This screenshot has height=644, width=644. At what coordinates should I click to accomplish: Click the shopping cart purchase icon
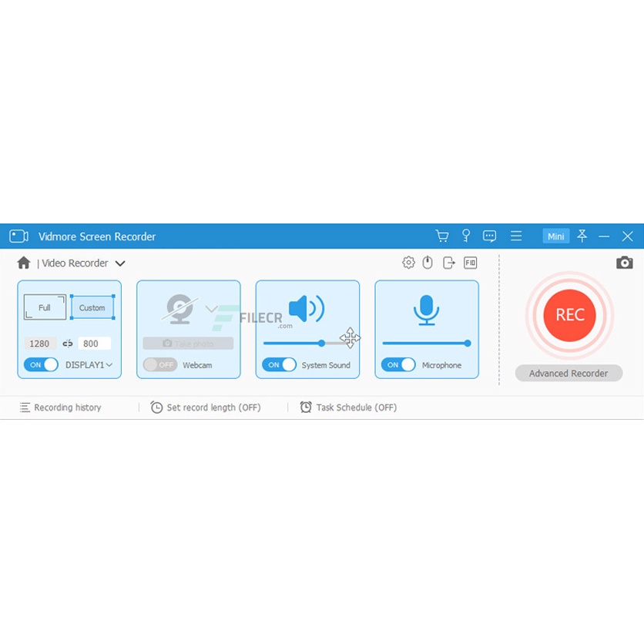[441, 236]
